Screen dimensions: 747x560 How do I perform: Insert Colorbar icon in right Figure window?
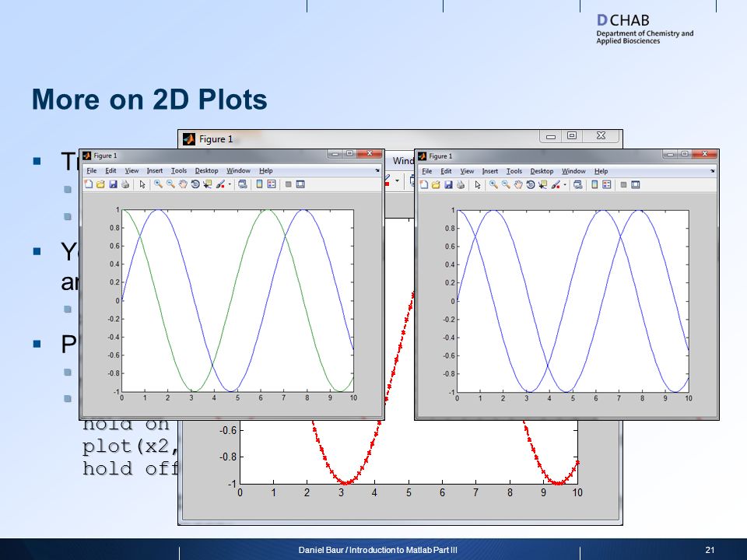coord(594,185)
